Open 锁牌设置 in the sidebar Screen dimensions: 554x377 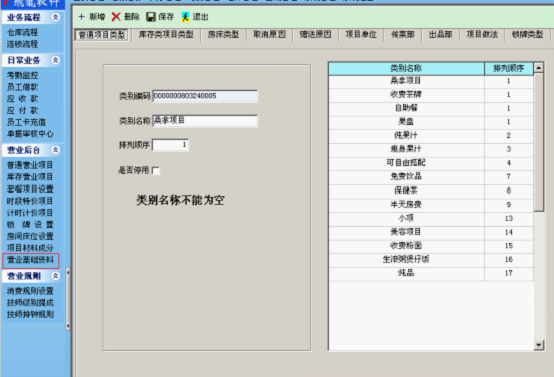pos(30,225)
